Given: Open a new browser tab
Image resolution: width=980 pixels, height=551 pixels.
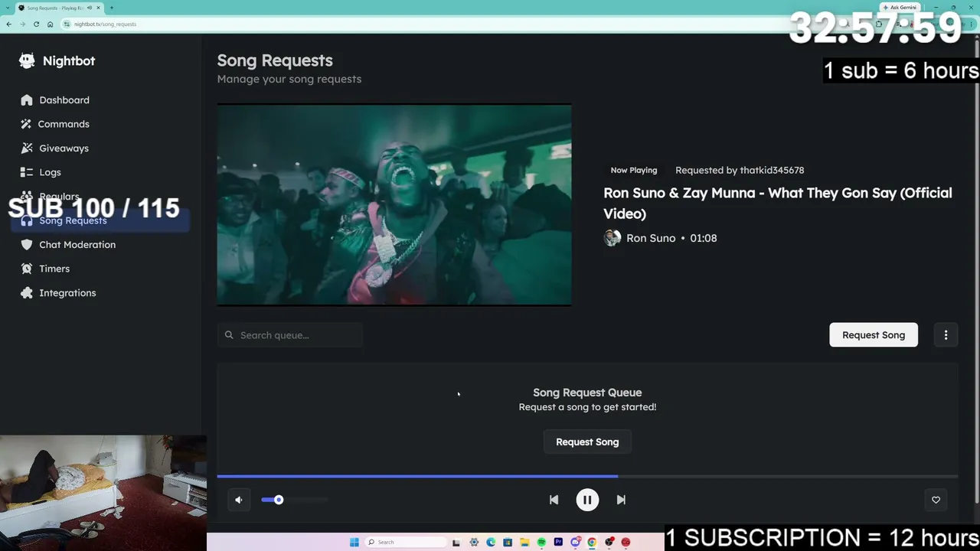Looking at the screenshot, I should (x=112, y=8).
